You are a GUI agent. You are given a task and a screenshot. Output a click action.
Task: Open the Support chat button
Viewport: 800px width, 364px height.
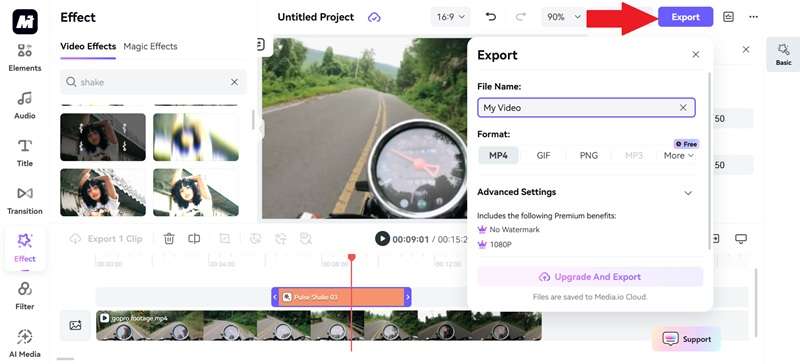click(686, 339)
